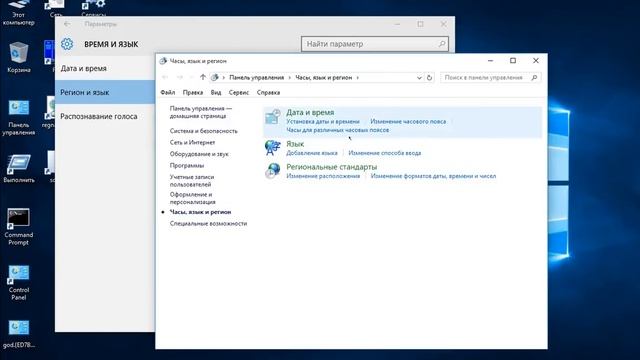Viewport: 640px width, 360px height.
Task: Open Программы category
Action: point(187,165)
